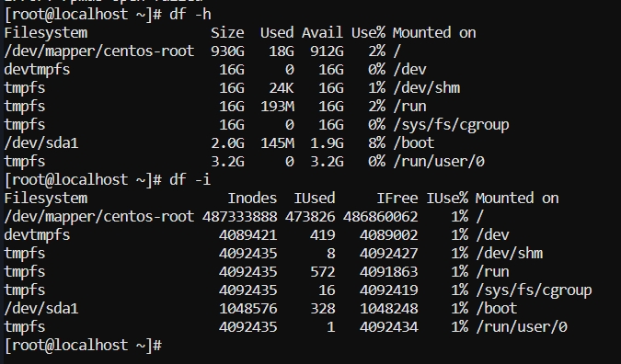621x364 pixels.
Task: Click the 'df -i' command text
Action: tap(190, 180)
